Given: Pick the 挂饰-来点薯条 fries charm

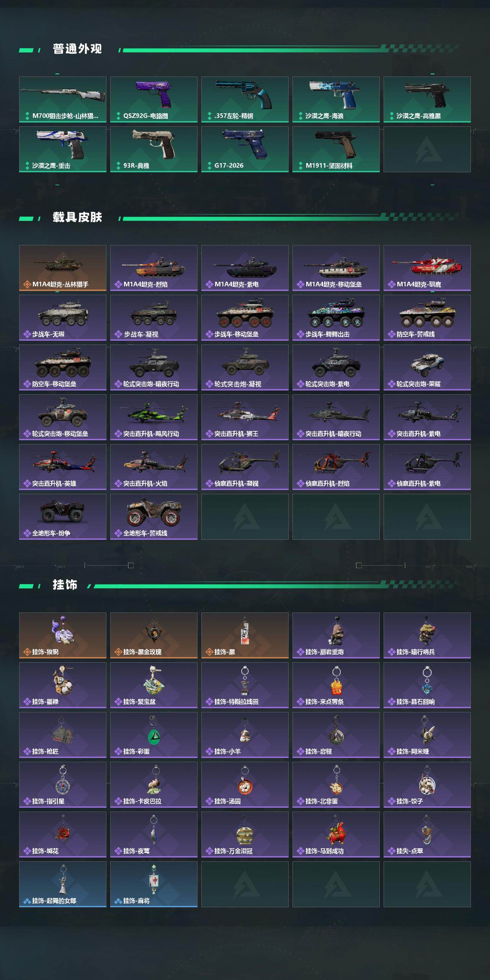Looking at the screenshot, I should click(336, 685).
